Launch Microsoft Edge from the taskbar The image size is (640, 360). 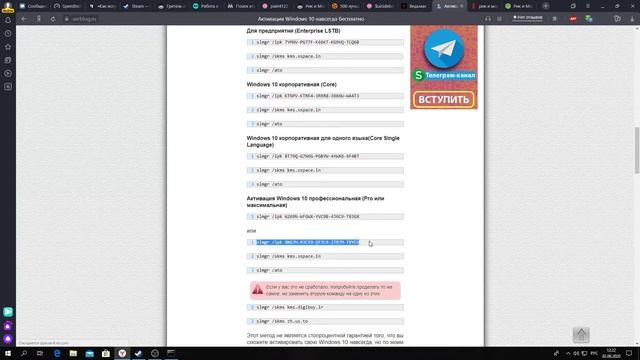point(57,353)
